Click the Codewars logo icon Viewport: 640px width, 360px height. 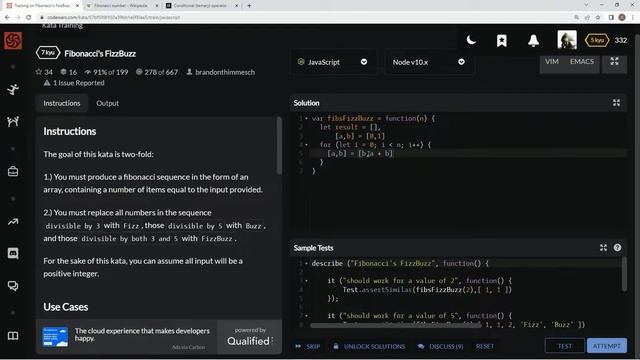pos(13,40)
